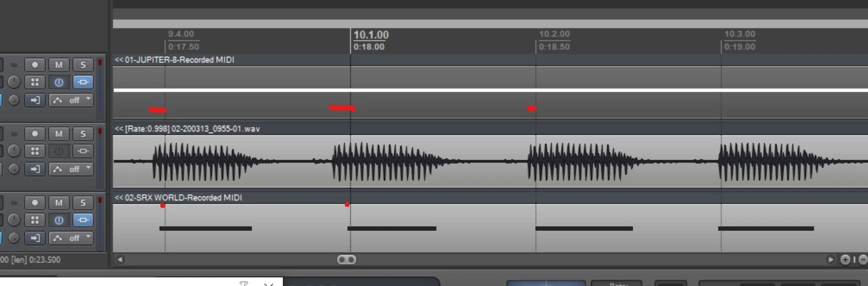Screen dimensions: 868x286
Task: Open wav track automation mode dropdown
Action: (x=72, y=169)
